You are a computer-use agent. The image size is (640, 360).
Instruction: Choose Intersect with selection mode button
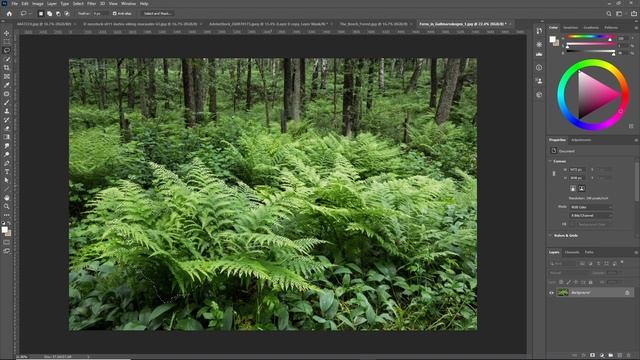67,13
